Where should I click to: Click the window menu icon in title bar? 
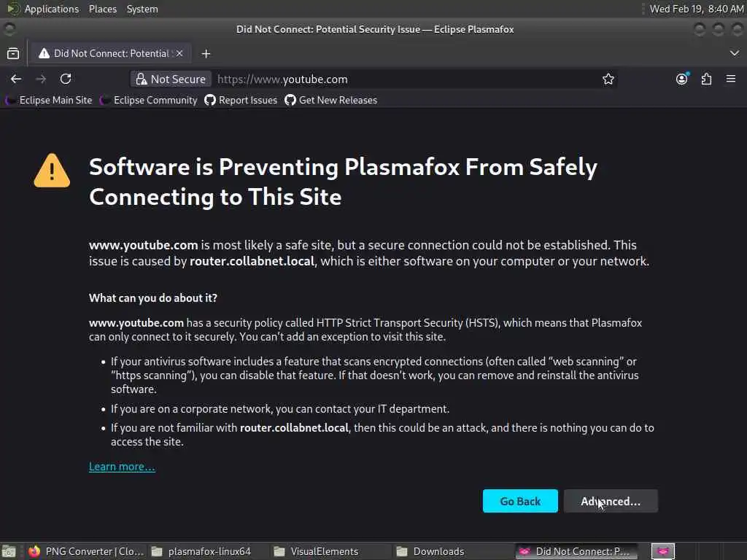(9, 29)
